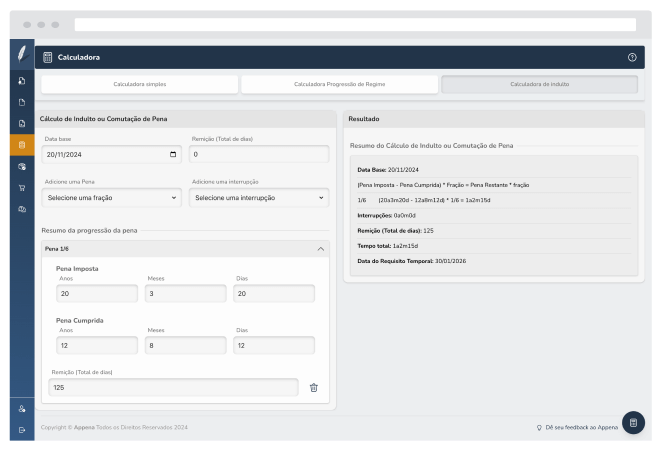The width and height of the screenshot is (663, 450).
Task: Open the shopping cart sidebar icon
Action: pos(21,187)
